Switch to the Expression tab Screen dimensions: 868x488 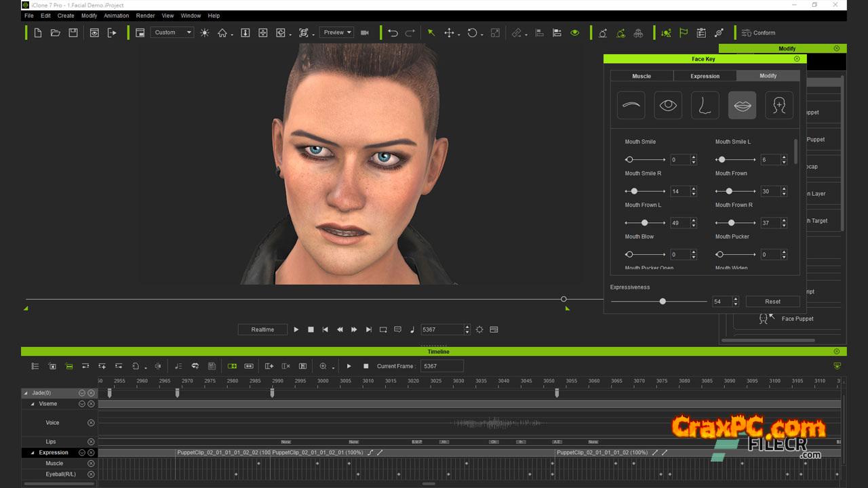(x=705, y=76)
